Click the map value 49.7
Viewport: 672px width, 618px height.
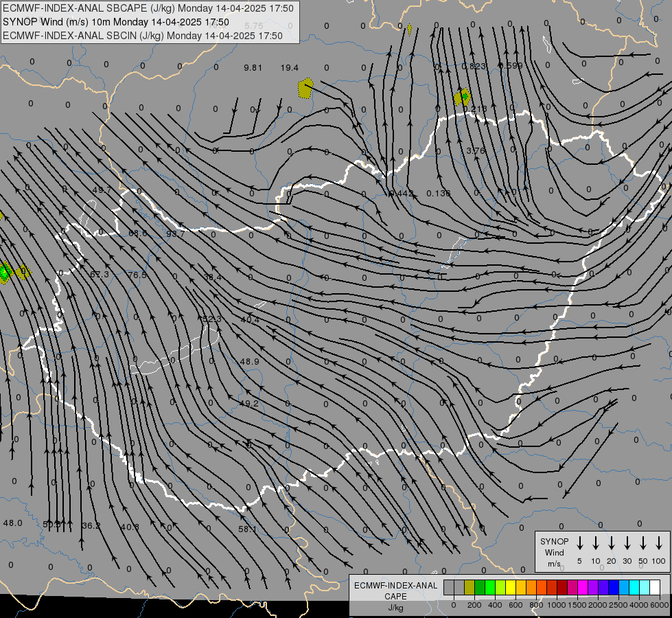pos(102,190)
